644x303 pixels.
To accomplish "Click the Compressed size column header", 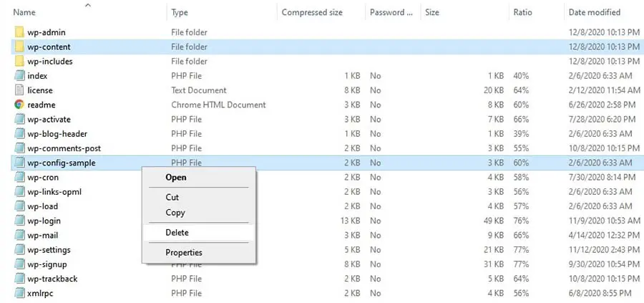I will 311,12.
